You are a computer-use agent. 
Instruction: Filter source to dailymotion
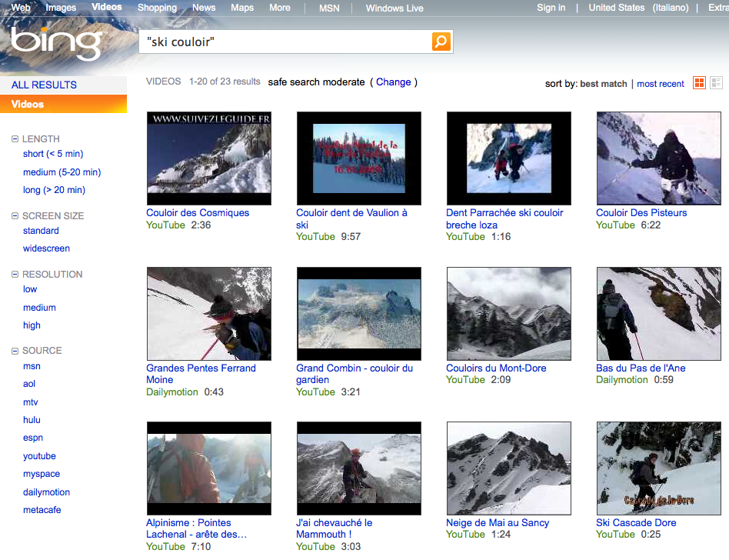point(46,492)
